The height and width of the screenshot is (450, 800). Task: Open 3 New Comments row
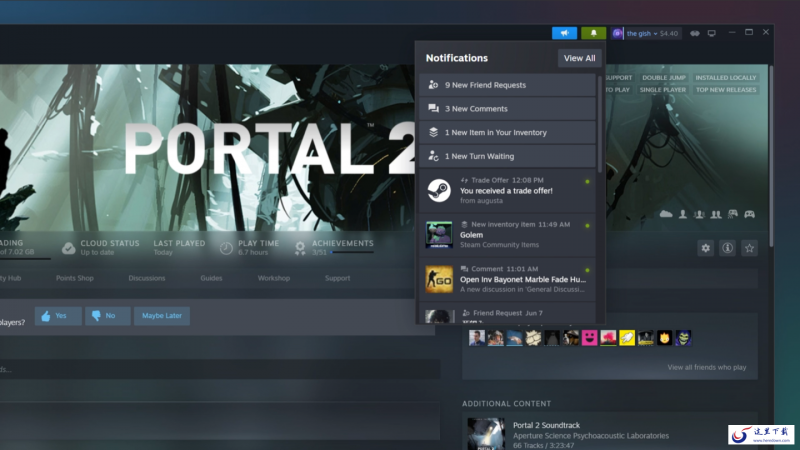(x=507, y=109)
